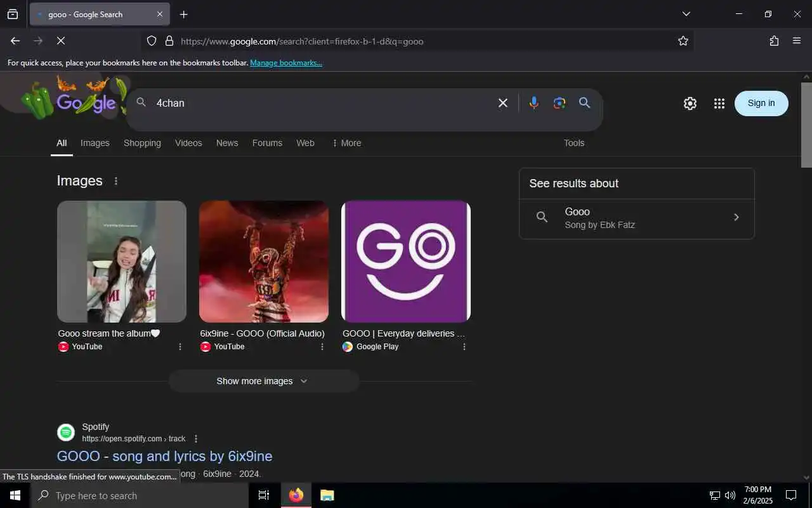Viewport: 812px width, 508px height.
Task: Click the 6ix9ine - GOOO (Official Audio) caption
Action: pyautogui.click(x=262, y=333)
